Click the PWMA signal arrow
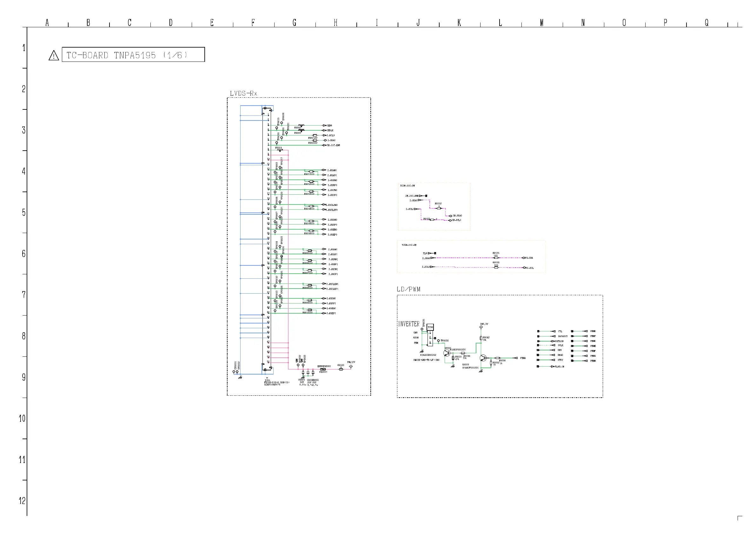Screen dimensions: 756x534 point(516,358)
